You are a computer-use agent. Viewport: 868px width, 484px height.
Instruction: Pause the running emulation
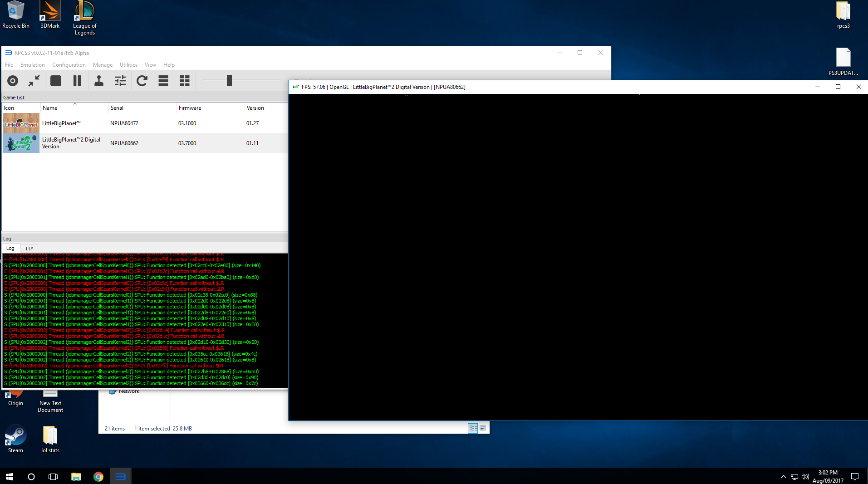click(77, 81)
